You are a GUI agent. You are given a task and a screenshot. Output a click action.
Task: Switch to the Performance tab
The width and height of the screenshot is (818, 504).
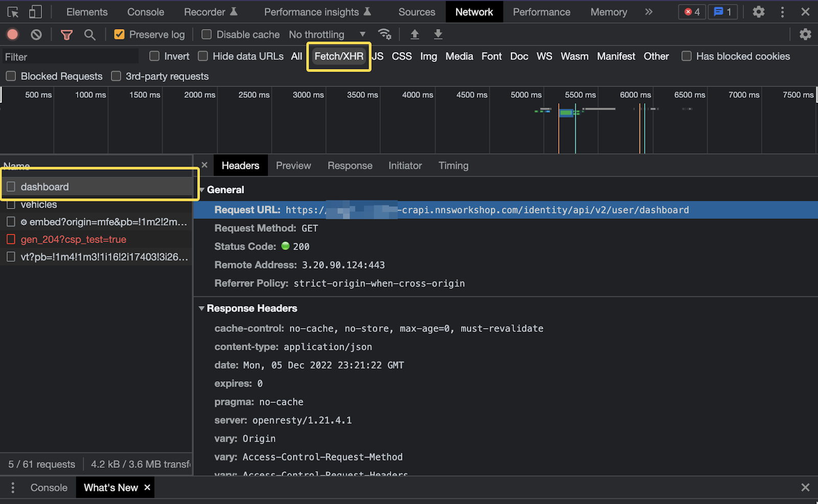pyautogui.click(x=541, y=12)
